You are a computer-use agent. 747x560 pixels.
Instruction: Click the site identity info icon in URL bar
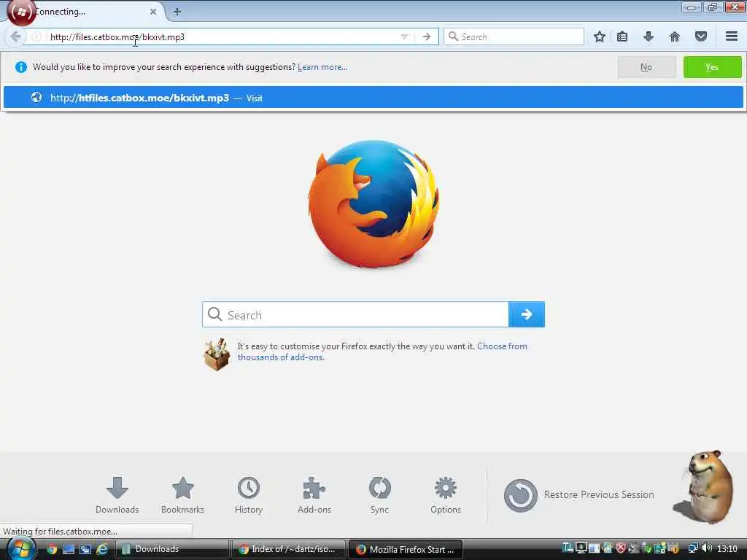click(x=36, y=36)
